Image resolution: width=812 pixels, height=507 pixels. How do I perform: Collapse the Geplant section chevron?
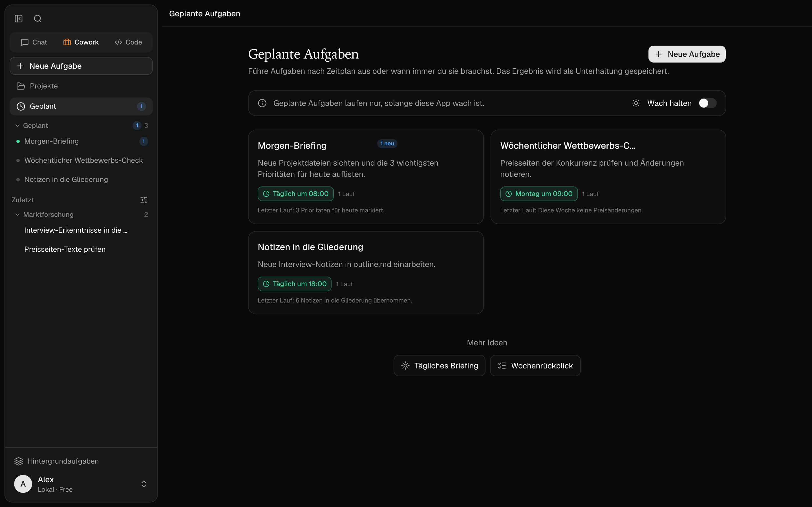[17, 125]
